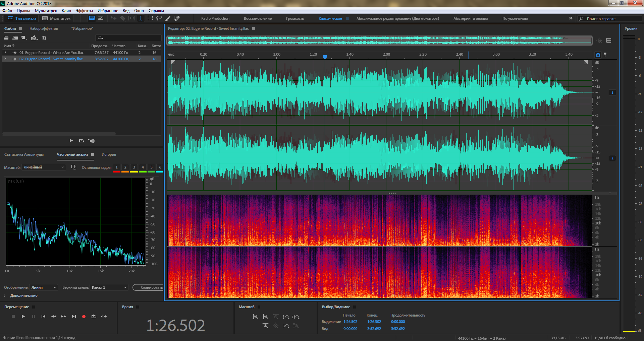This screenshot has width=644, height=341.
Task: Click the Insert into Multitrack icon
Action: (x=34, y=38)
